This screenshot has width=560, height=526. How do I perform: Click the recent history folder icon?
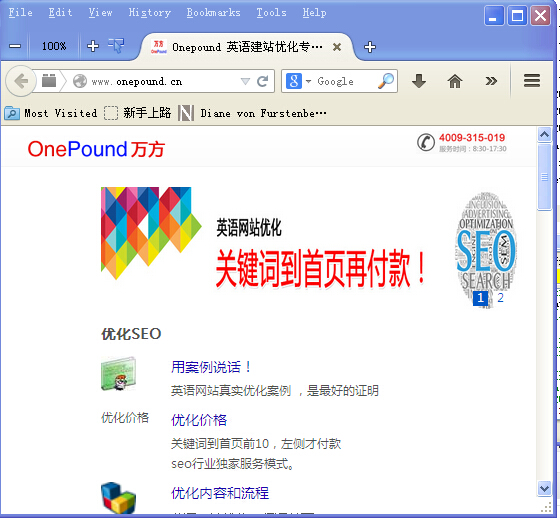pos(49,81)
